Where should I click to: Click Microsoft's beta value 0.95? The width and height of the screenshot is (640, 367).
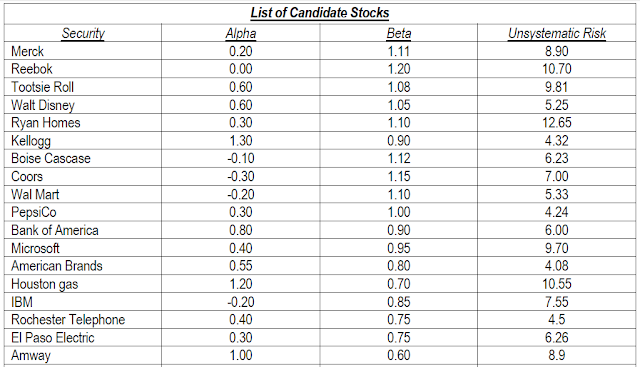[x=399, y=248]
